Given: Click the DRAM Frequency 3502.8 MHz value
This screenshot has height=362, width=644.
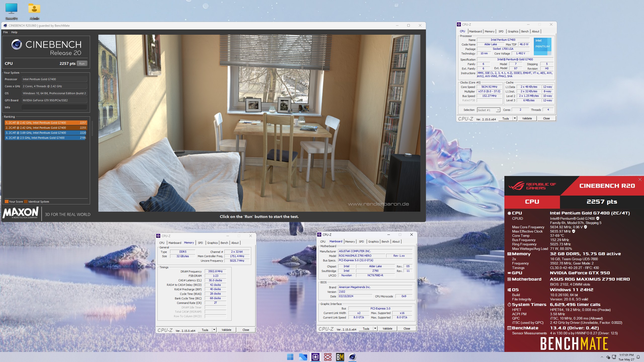Looking at the screenshot, I should pos(215,271).
